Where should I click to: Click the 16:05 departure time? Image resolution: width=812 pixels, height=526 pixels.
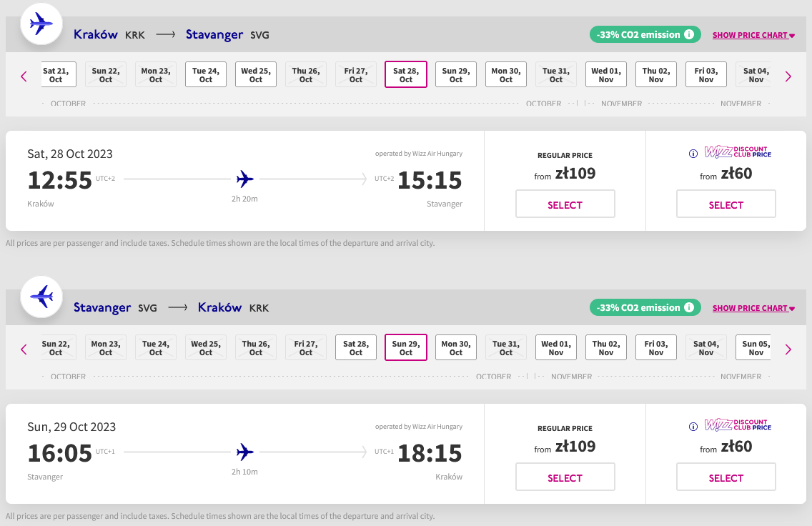tap(59, 453)
